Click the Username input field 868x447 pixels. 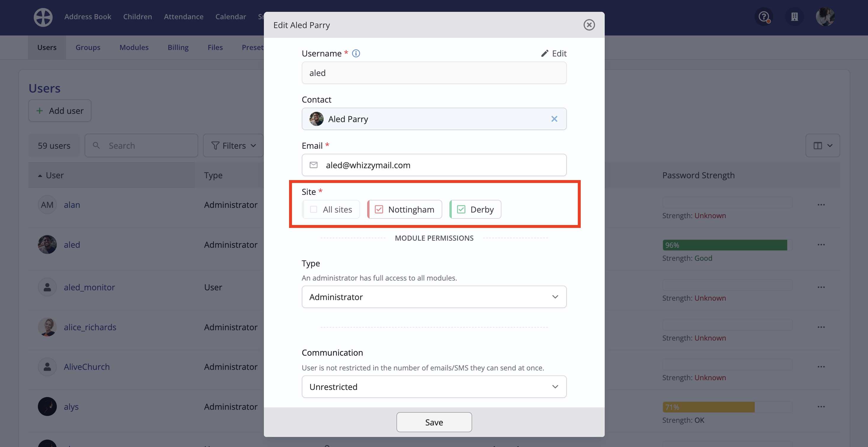pyautogui.click(x=434, y=73)
